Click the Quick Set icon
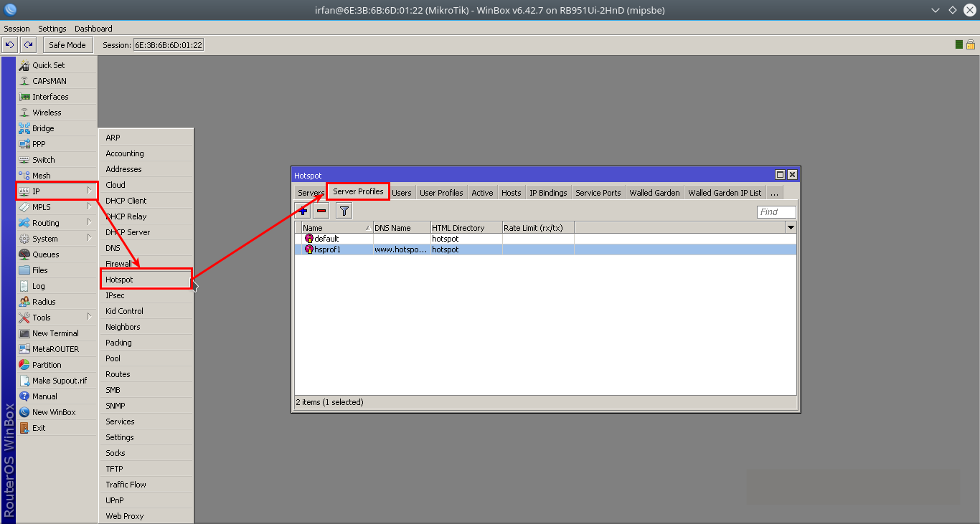The image size is (980, 524). tap(24, 65)
